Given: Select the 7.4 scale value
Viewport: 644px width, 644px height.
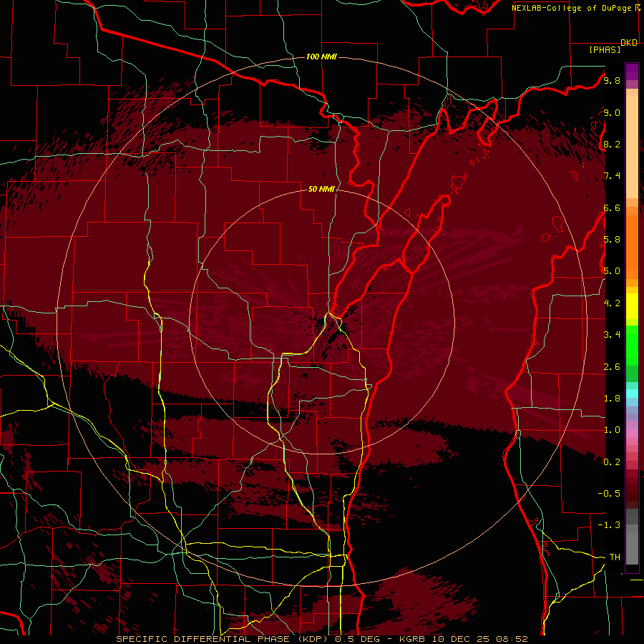Looking at the screenshot, I should 612,176.
